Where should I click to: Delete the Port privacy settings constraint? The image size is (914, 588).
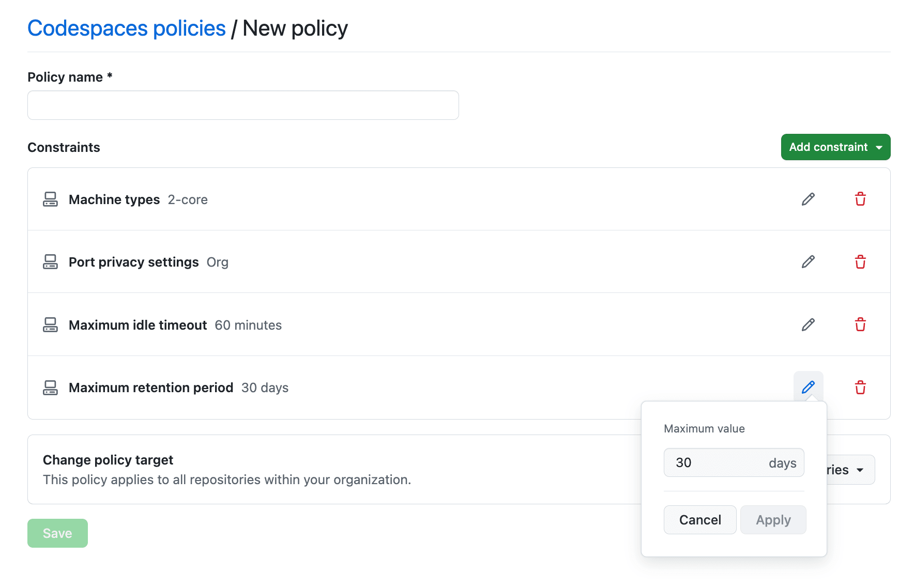point(860,262)
